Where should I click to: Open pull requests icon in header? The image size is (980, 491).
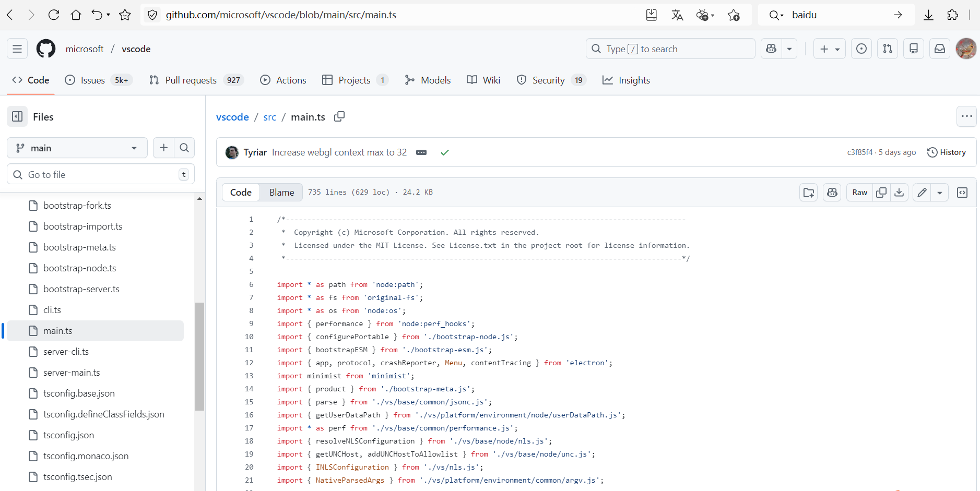point(888,49)
